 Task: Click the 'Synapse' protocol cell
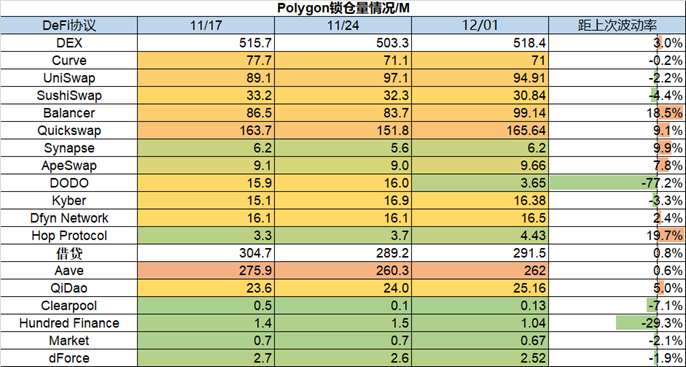(x=69, y=148)
